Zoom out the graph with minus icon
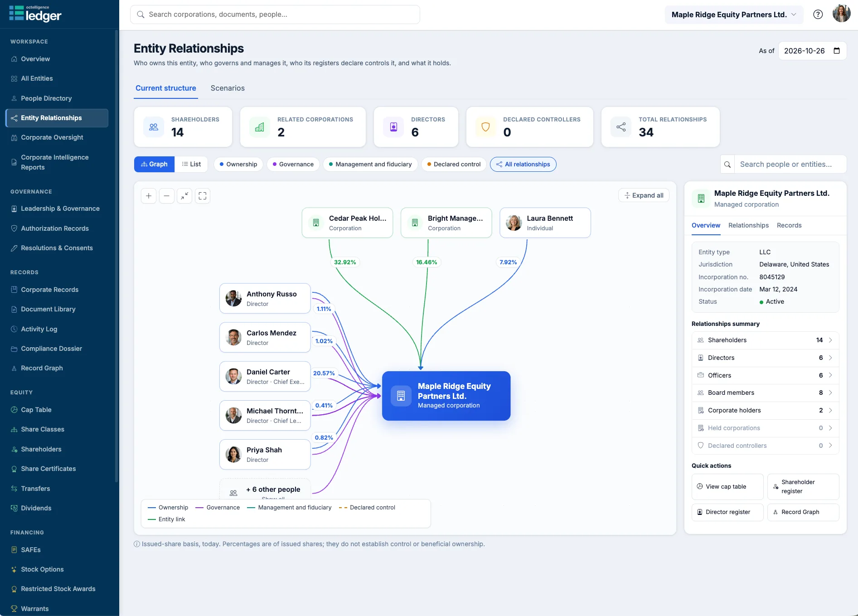Viewport: 858px width, 616px height. [x=166, y=196]
